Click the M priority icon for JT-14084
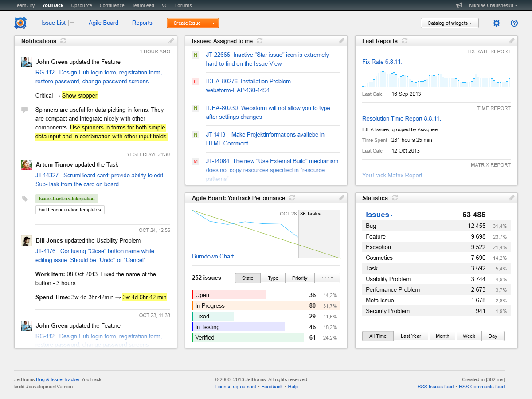532x399 pixels. tap(196, 161)
